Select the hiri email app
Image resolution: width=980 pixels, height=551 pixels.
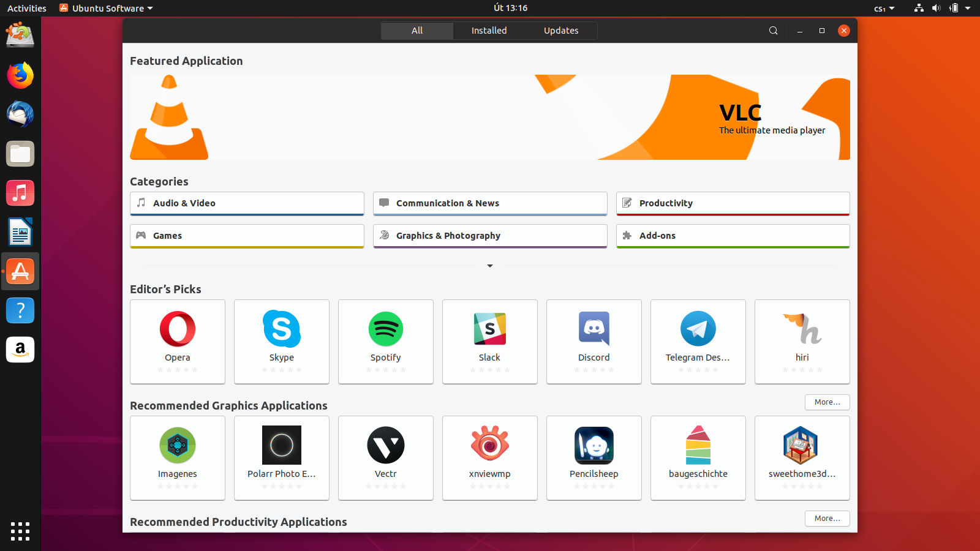click(802, 342)
